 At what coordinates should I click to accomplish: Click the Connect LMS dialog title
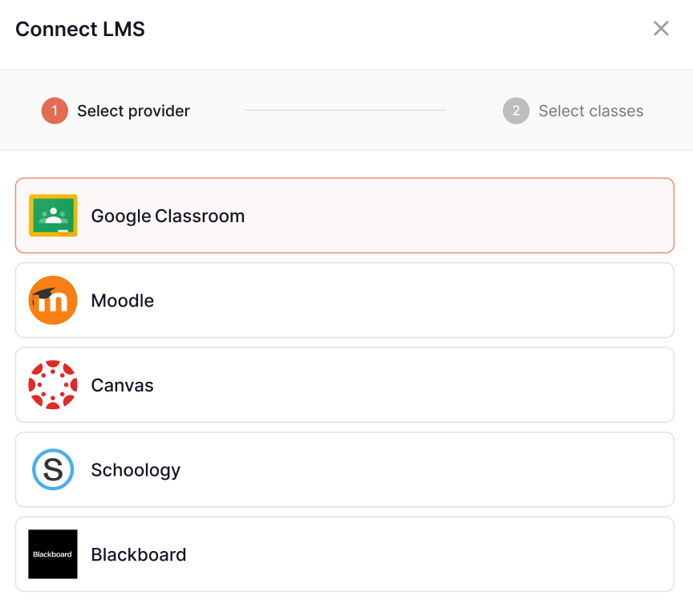coord(79,29)
